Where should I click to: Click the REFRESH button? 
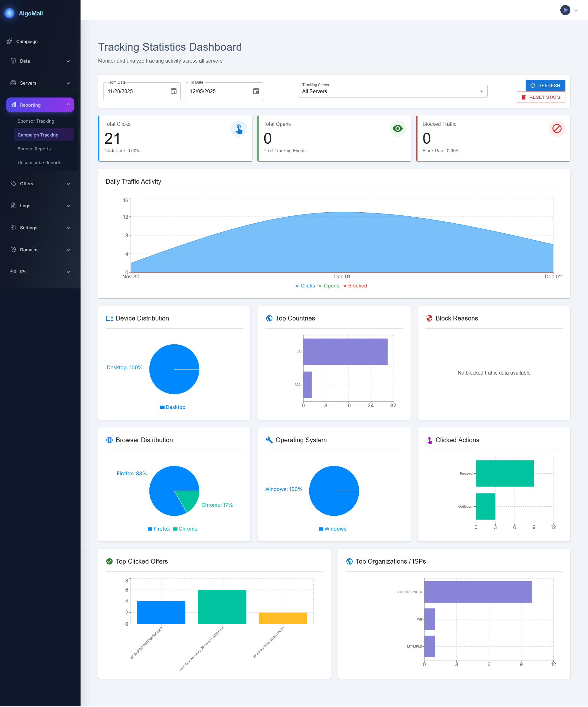[x=545, y=86]
